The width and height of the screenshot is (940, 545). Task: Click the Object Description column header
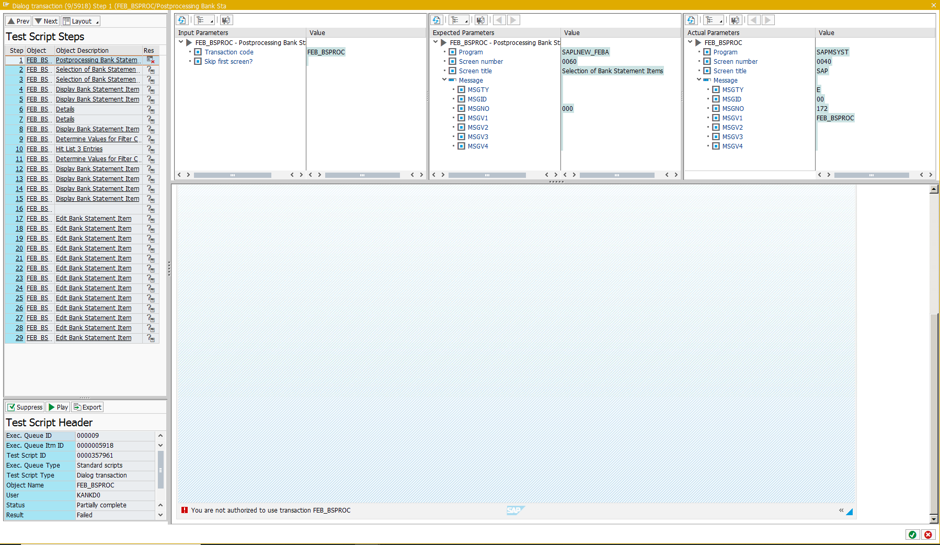click(98, 50)
